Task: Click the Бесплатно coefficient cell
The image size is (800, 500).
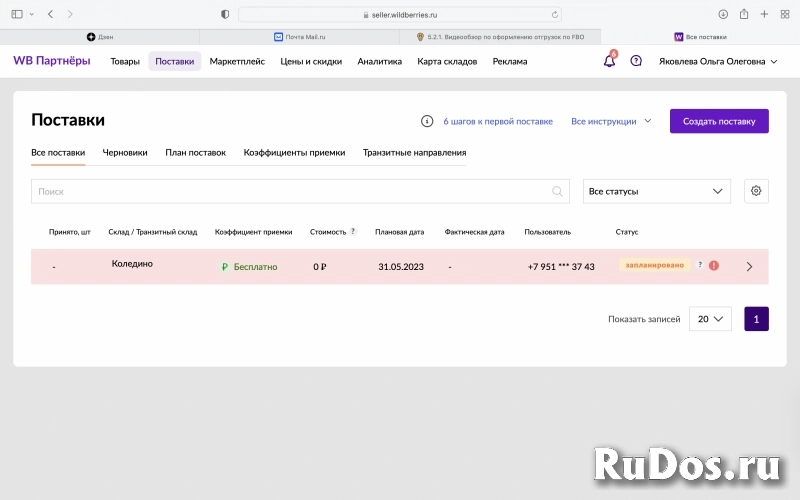Action: click(x=249, y=266)
